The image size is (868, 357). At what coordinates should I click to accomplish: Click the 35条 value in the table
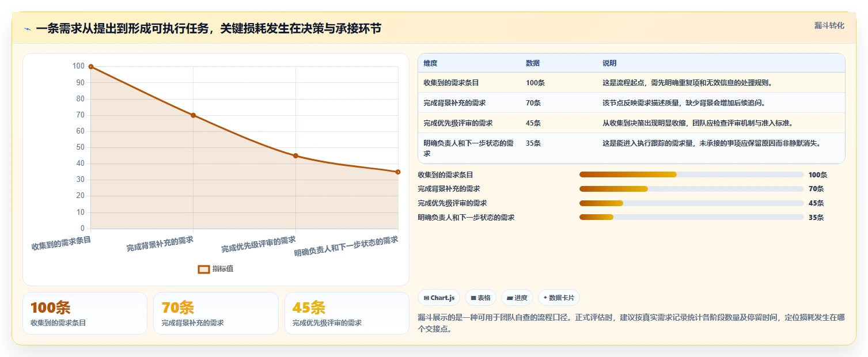pos(533,143)
